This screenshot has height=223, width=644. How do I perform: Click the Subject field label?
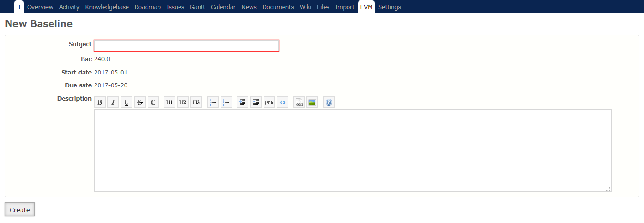click(80, 44)
